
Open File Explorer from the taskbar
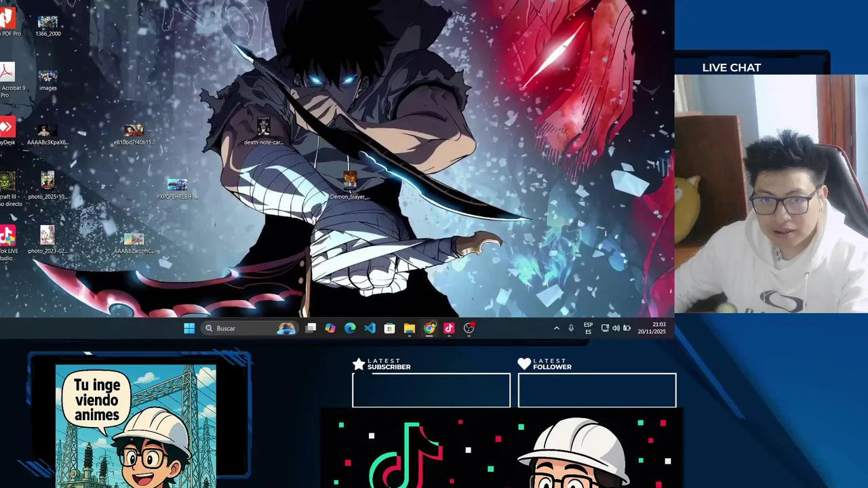[x=409, y=328]
